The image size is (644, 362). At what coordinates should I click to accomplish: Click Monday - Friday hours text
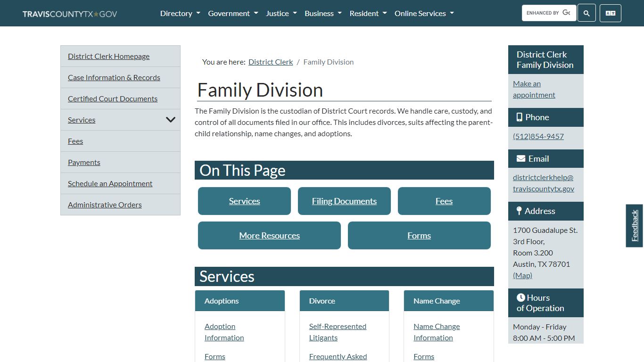[540, 327]
